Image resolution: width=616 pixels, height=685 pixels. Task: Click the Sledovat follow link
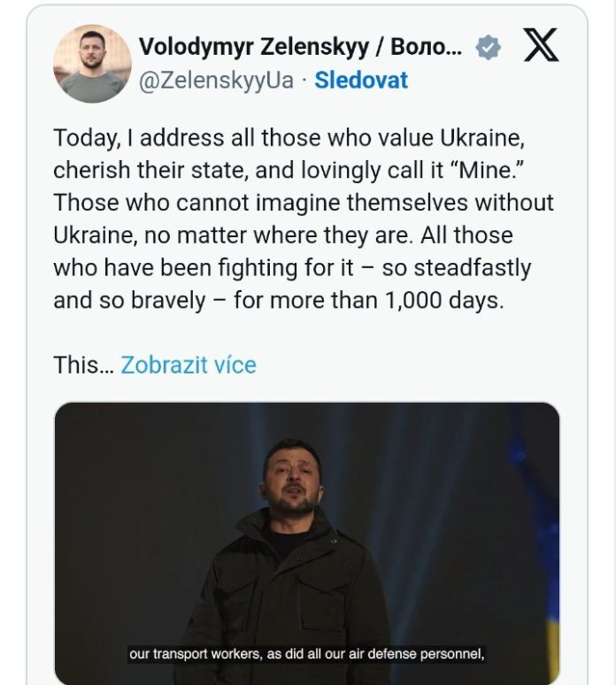[361, 81]
